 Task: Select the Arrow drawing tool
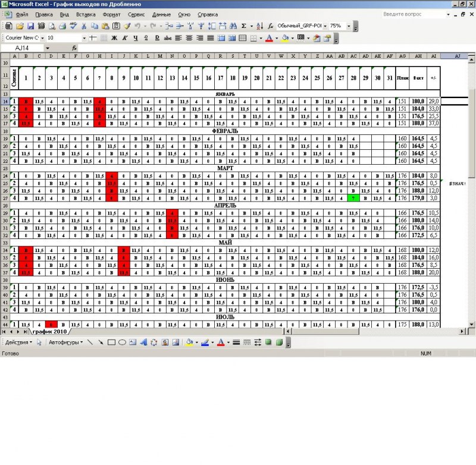(x=101, y=342)
